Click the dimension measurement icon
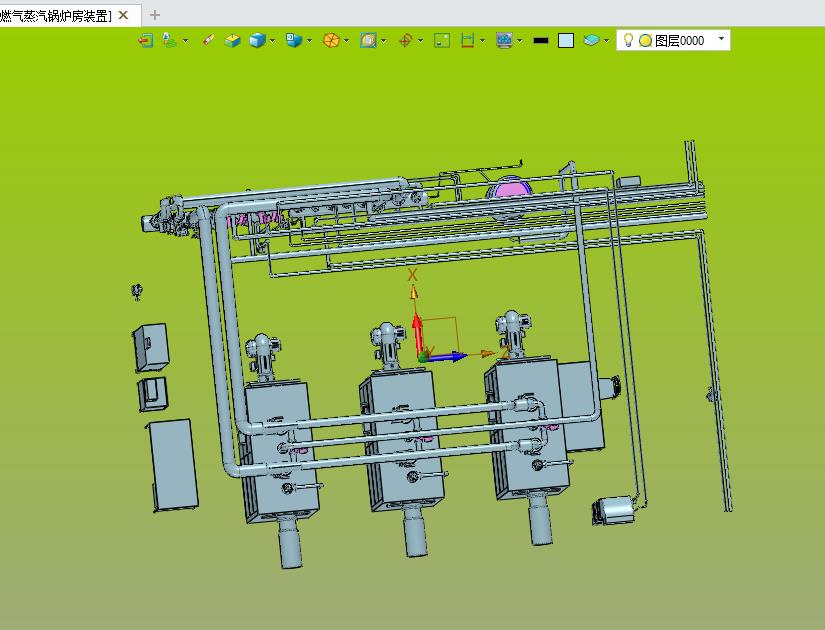The image size is (825, 630). tap(467, 41)
